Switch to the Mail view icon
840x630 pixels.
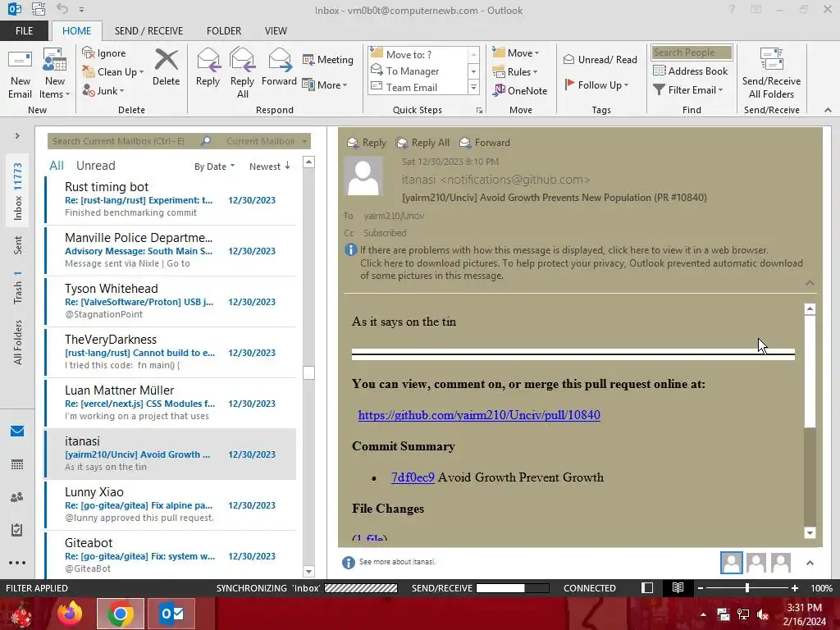pyautogui.click(x=17, y=431)
